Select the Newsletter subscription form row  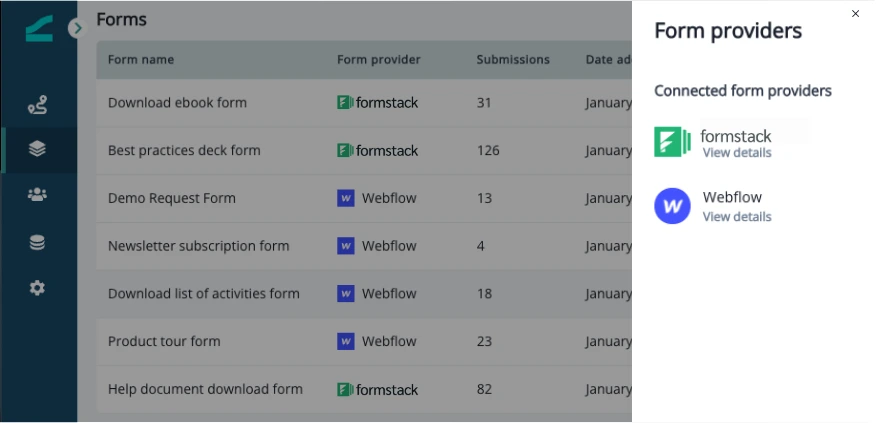click(x=364, y=246)
